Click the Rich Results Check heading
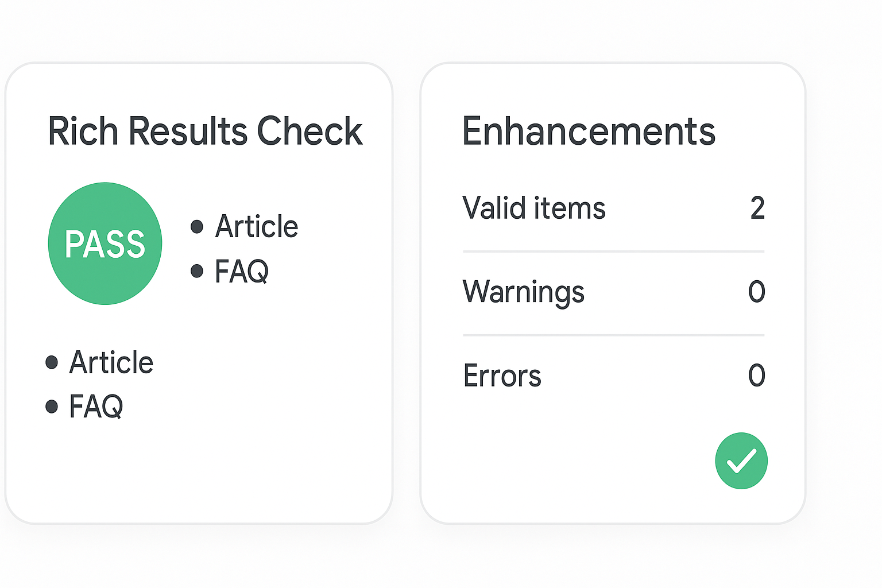Image resolution: width=882 pixels, height=588 pixels. coord(205,131)
